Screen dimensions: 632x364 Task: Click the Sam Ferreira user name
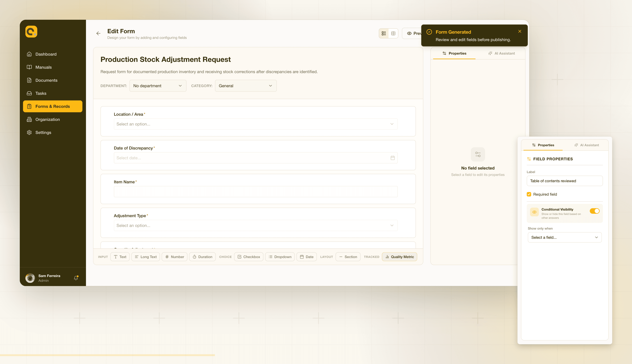point(49,276)
